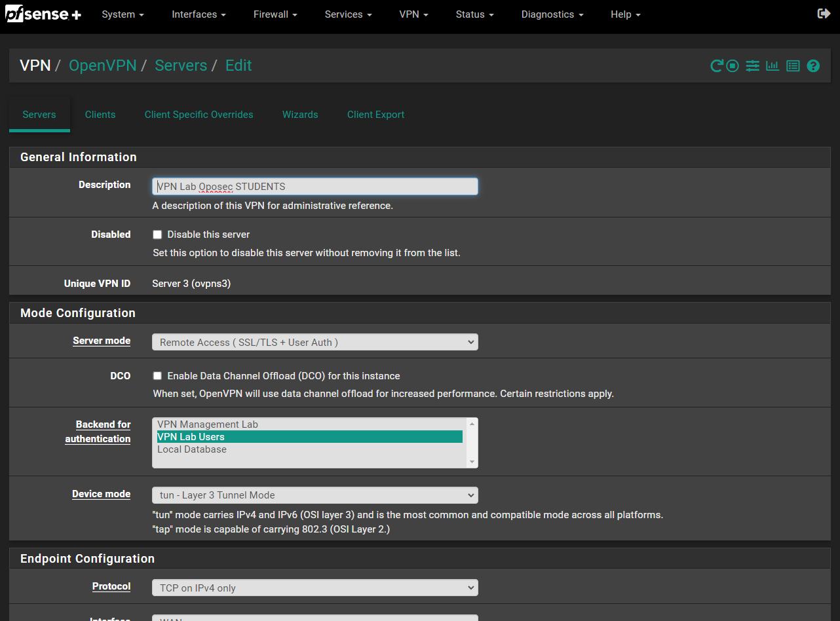Open the status bar chart icon
The height and width of the screenshot is (621, 840).
click(x=773, y=66)
